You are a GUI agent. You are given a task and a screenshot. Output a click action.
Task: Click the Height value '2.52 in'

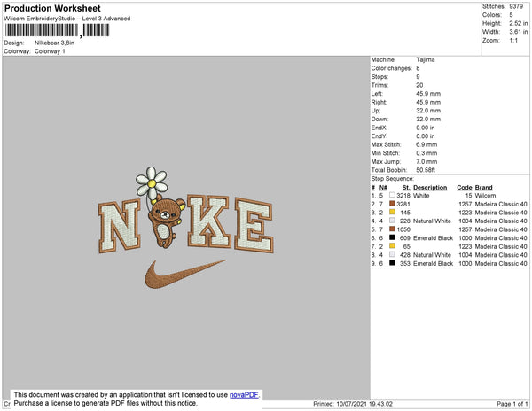click(518, 23)
